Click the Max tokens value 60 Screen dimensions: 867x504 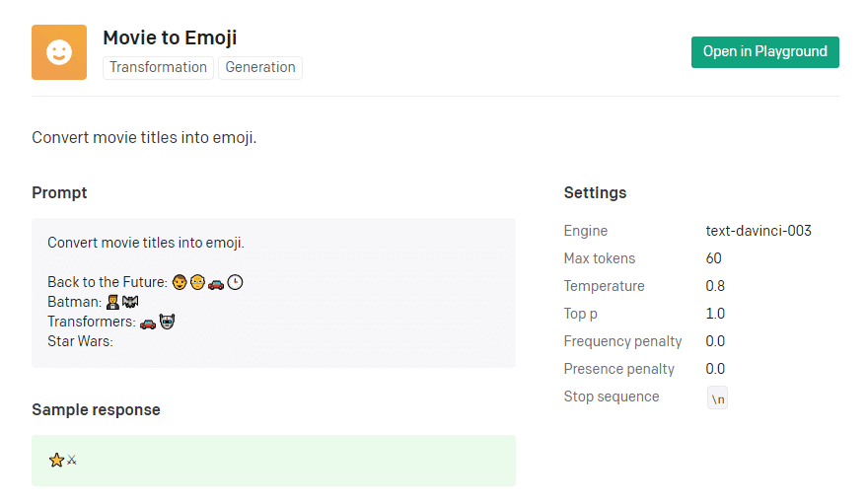(713, 258)
